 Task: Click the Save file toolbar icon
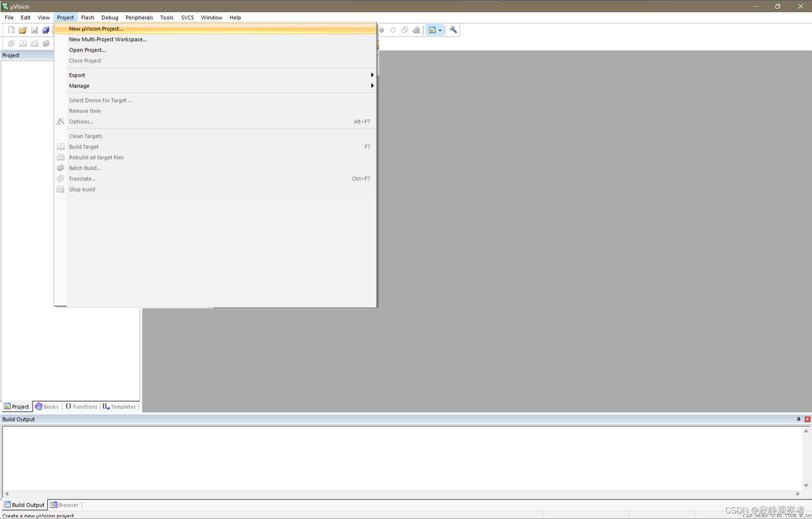pos(34,30)
